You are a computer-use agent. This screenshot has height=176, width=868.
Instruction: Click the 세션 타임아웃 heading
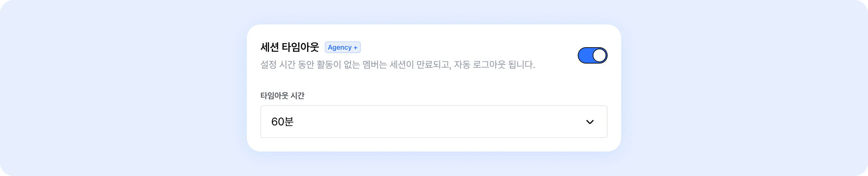pos(290,47)
